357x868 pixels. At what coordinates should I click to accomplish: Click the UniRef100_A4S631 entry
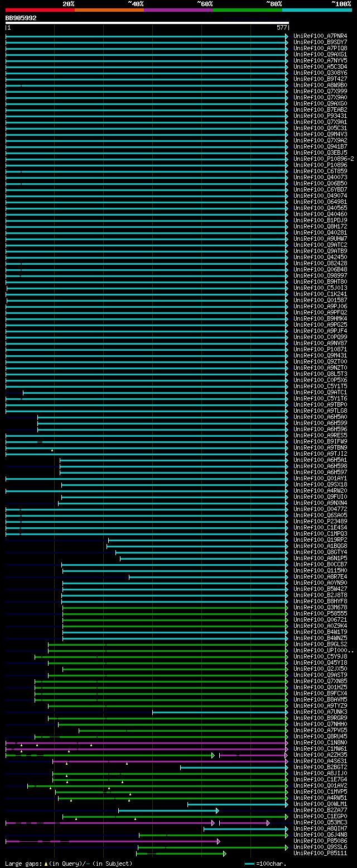point(320,761)
